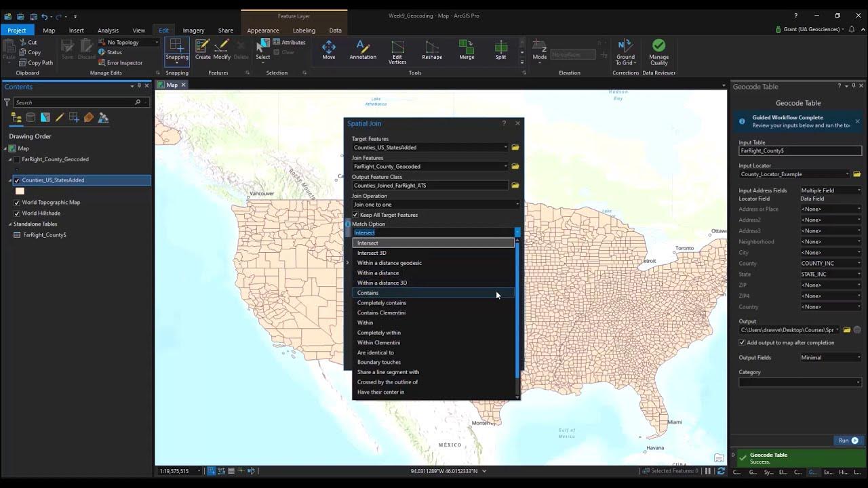
Task: Click the Create features icon
Action: coord(202,49)
